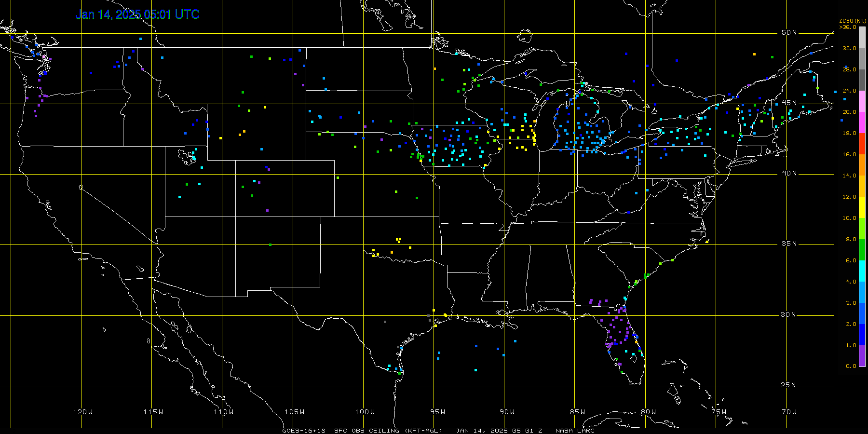This screenshot has height=434, width=868.
Task: Click the '20.0' legend value
Action: [849, 112]
